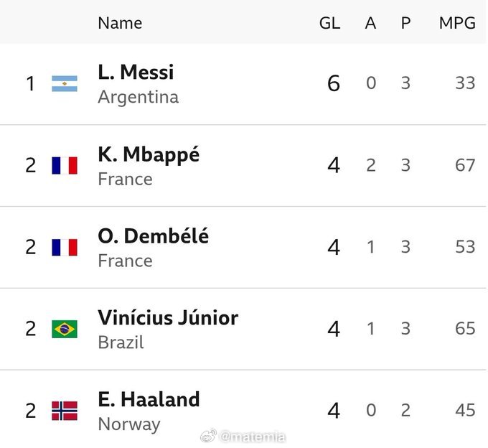This screenshot has height=448, width=488.
Task: Open L. Messi player name
Action: pyautogui.click(x=136, y=72)
